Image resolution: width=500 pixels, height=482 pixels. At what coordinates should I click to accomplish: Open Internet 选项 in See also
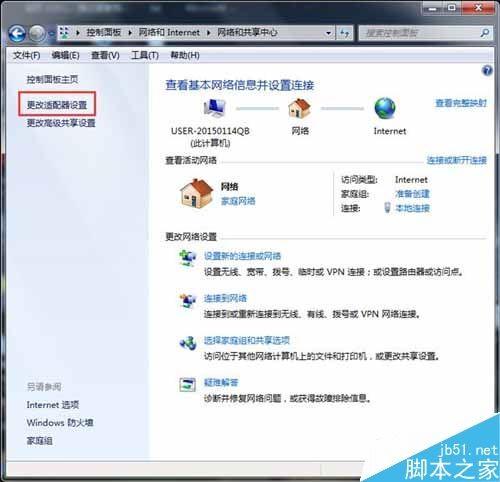[53, 405]
